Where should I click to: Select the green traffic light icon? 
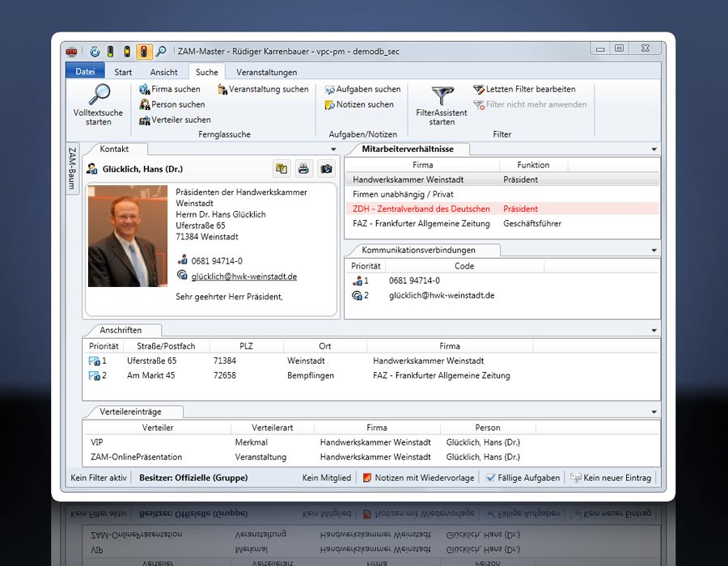point(111,52)
